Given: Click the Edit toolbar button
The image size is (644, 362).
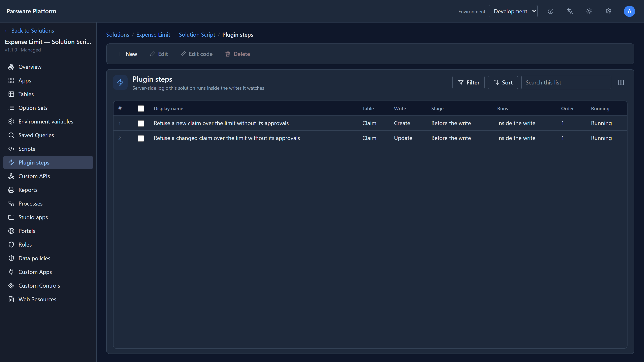Looking at the screenshot, I should (159, 54).
